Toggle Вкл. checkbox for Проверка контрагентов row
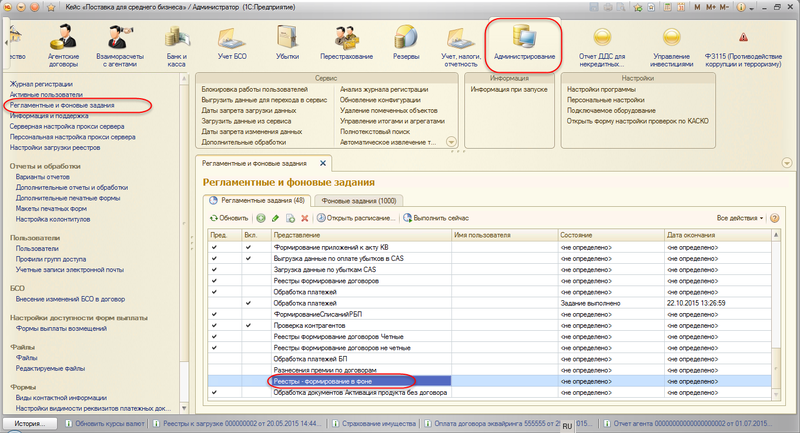This screenshot has width=800, height=433. coord(248,325)
